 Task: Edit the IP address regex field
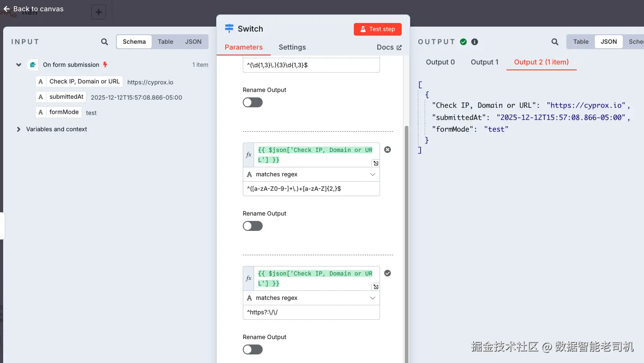coord(311,65)
